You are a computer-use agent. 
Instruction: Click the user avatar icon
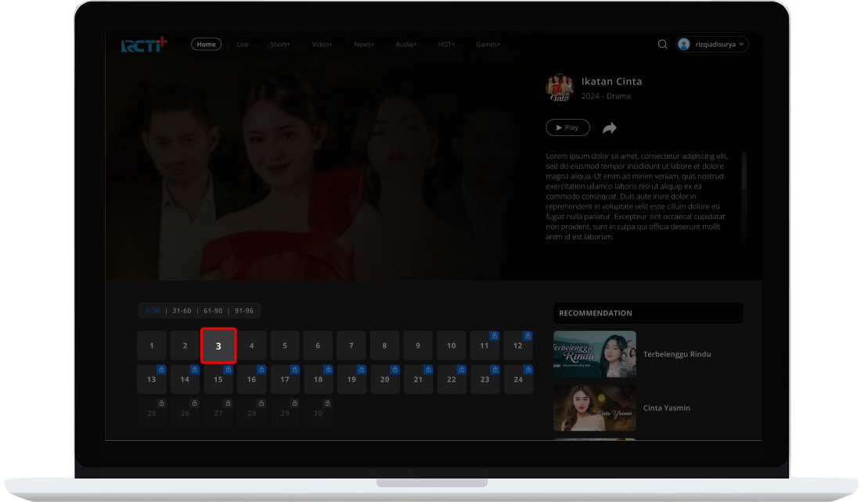[x=684, y=45]
